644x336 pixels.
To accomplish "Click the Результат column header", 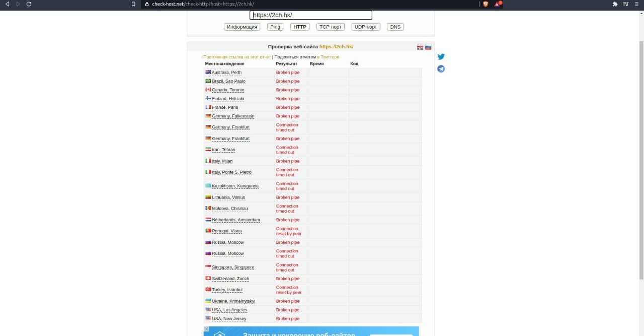I will [x=286, y=64].
